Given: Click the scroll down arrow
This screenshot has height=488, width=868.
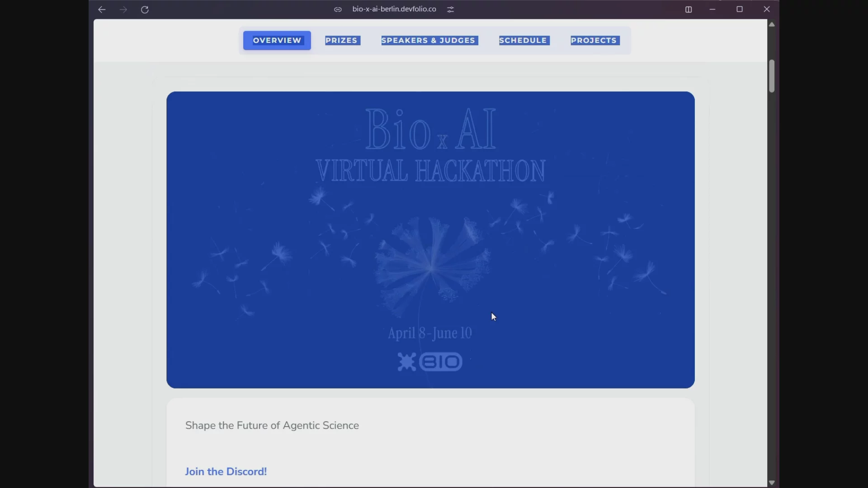Looking at the screenshot, I should [772, 483].
